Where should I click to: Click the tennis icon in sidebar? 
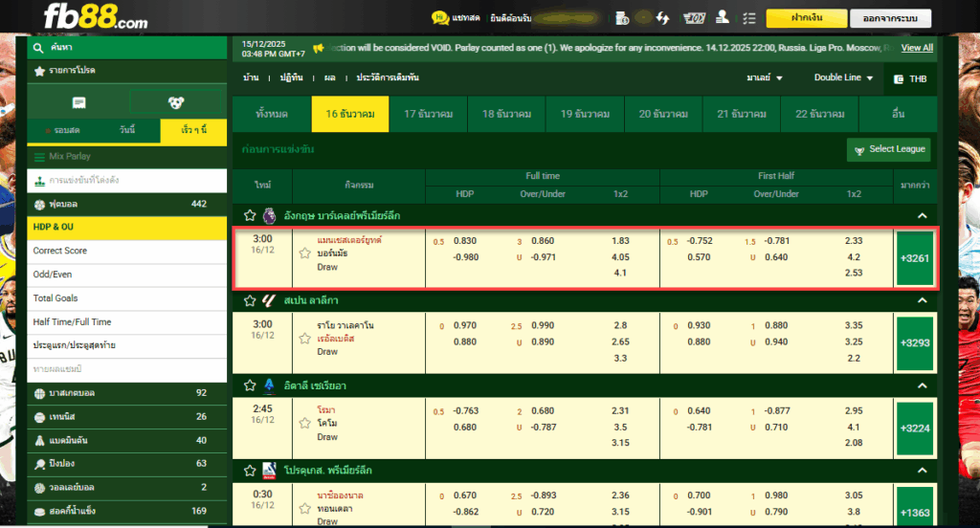(39, 417)
